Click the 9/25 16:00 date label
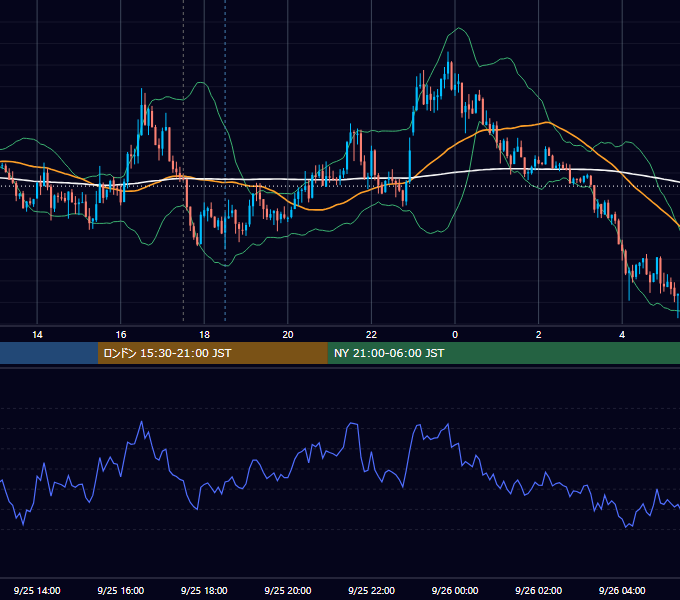This screenshot has height=600, width=680. 121,590
